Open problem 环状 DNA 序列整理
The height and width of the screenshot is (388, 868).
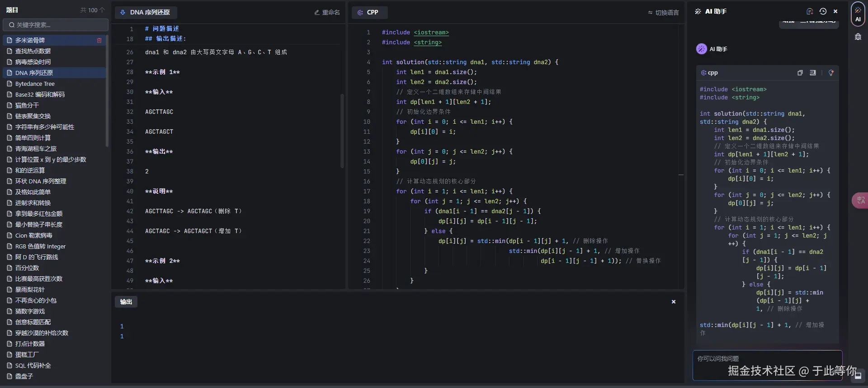click(x=54, y=181)
